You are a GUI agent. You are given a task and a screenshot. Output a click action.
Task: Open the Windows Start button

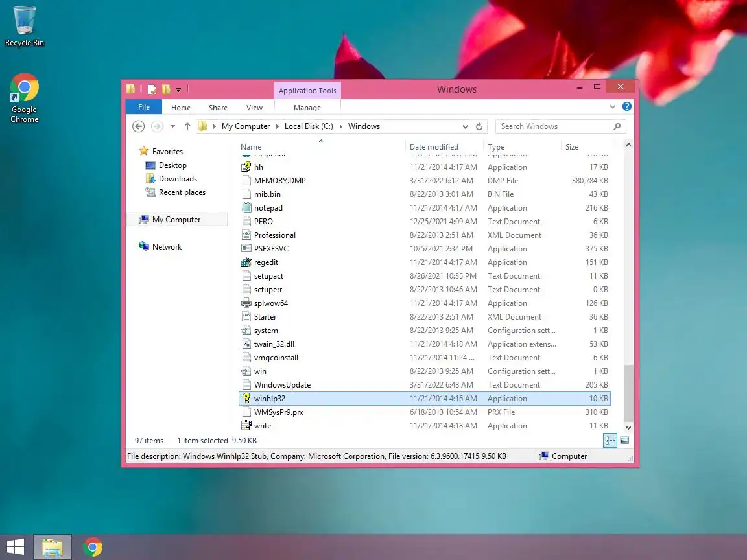click(x=16, y=547)
